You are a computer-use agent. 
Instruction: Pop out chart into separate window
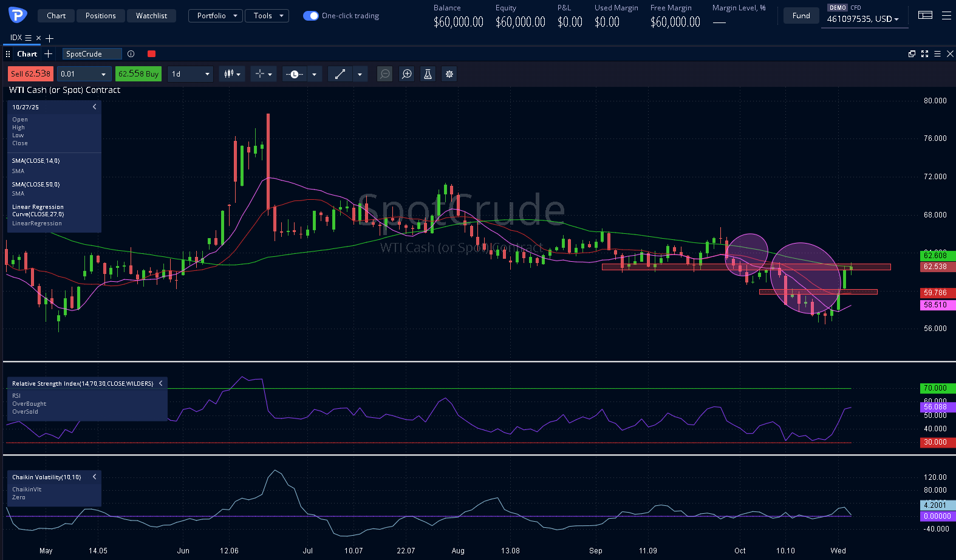click(912, 54)
